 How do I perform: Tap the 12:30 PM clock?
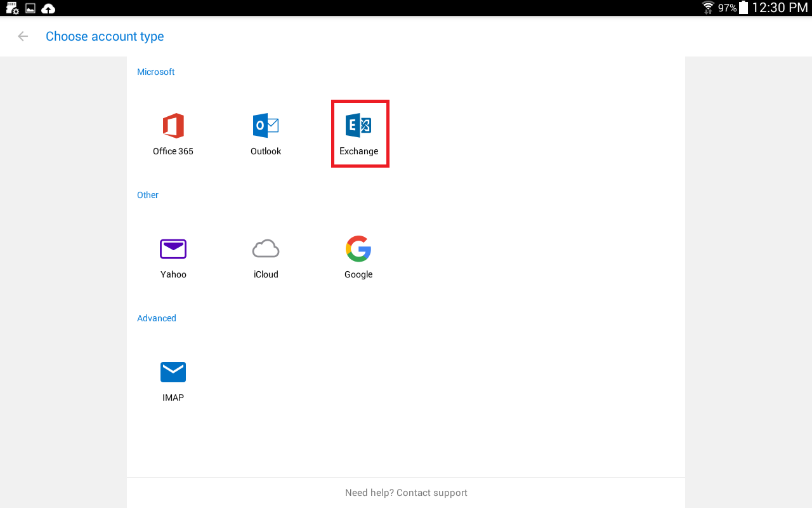[780, 8]
